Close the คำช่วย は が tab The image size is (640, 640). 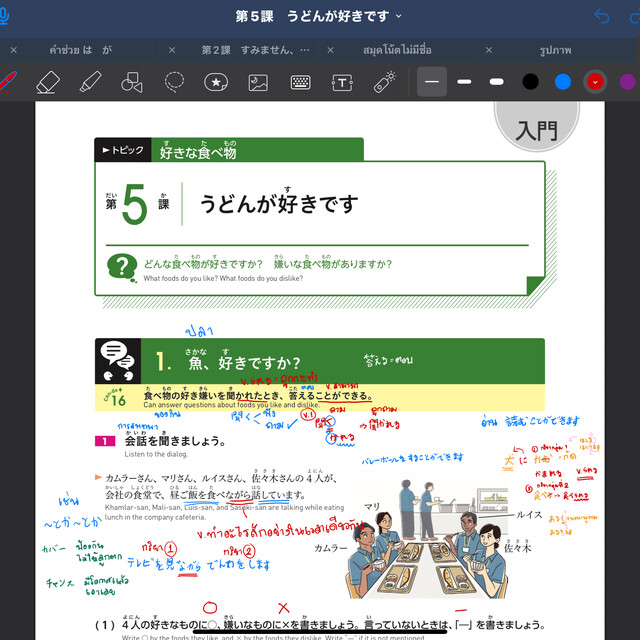(13, 49)
